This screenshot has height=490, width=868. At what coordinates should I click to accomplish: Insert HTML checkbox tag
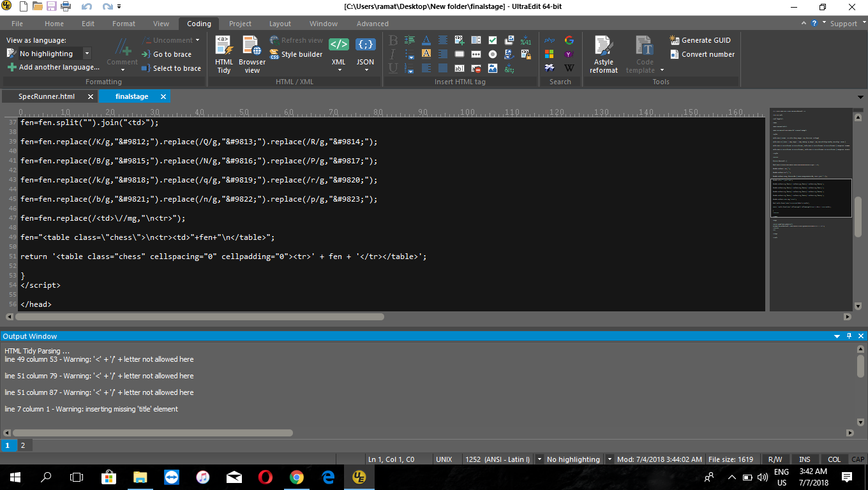click(493, 40)
